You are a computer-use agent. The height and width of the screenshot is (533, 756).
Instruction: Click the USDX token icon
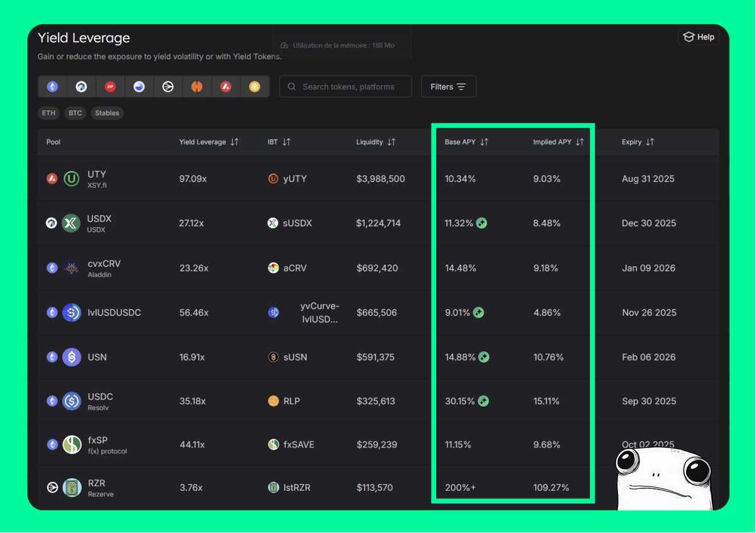coord(71,223)
